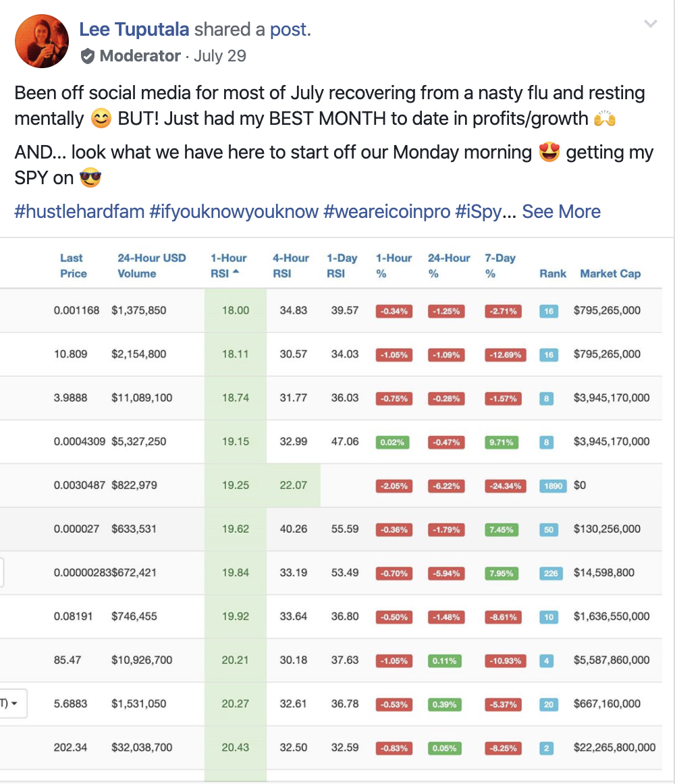Image resolution: width=675 pixels, height=784 pixels.
Task: Click the Moderator shield badge icon
Action: click(88, 56)
